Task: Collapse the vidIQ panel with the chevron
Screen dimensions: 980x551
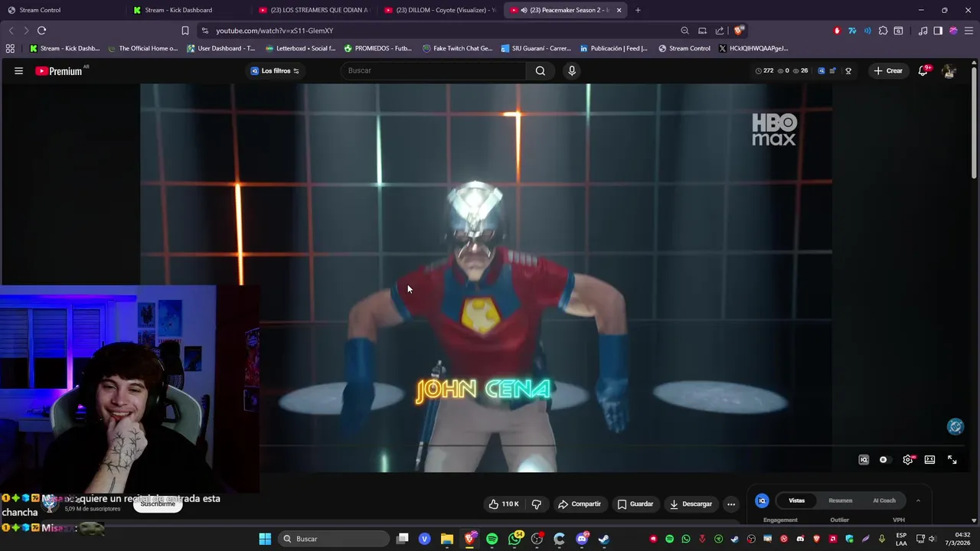Action: tap(918, 500)
